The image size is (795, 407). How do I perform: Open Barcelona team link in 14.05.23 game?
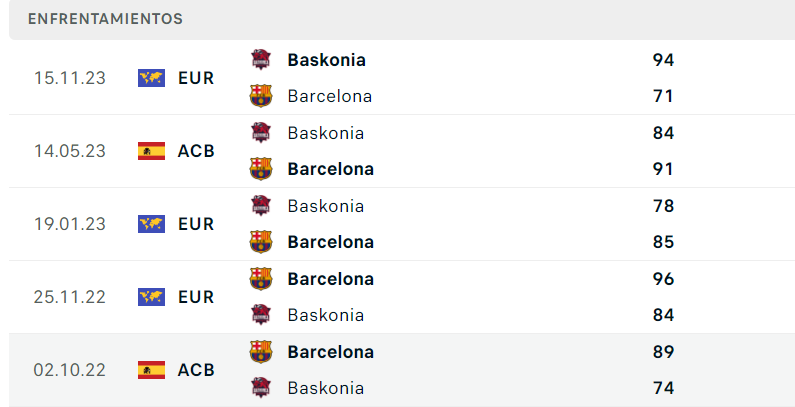[x=330, y=169]
